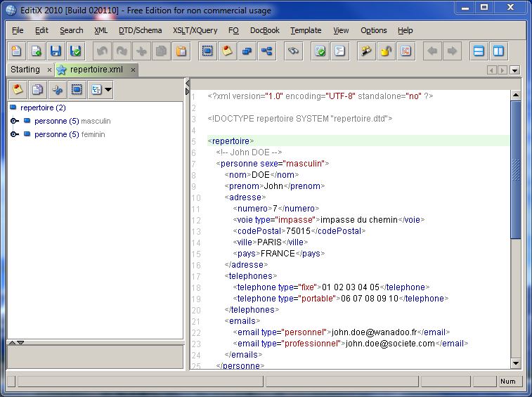Screen dimensions: 532x397
Task: Click the New document toolbar icon
Action: [x=16, y=51]
